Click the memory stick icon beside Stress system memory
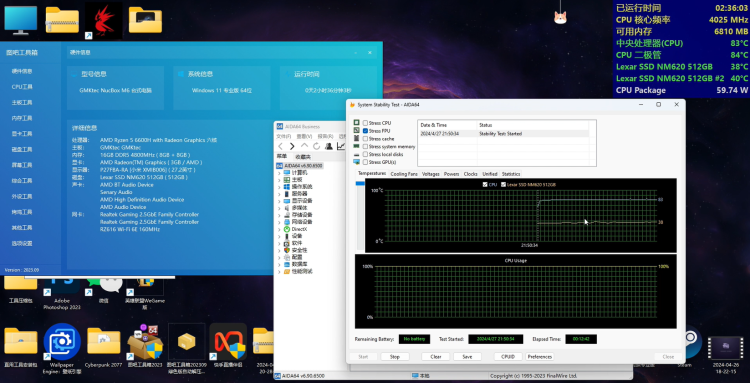This screenshot has height=383, width=750. pos(356,146)
